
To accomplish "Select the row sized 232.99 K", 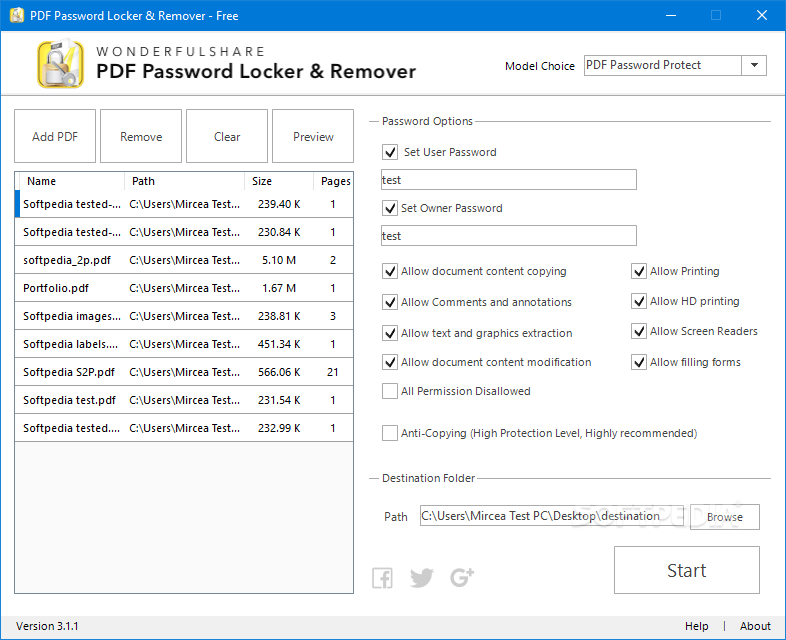I will tap(184, 428).
